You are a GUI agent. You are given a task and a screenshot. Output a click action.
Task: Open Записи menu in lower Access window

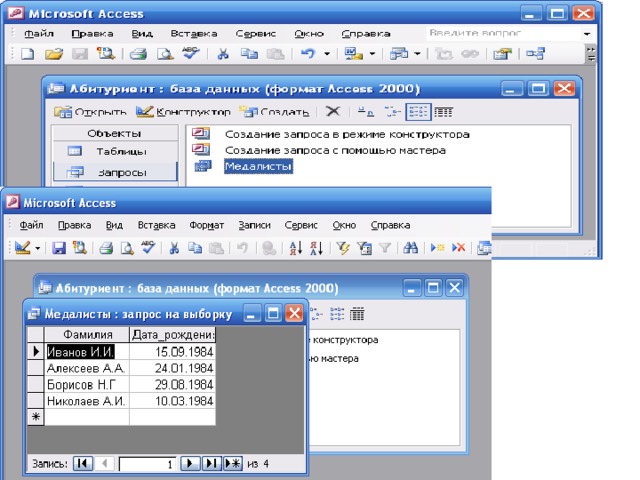[254, 225]
